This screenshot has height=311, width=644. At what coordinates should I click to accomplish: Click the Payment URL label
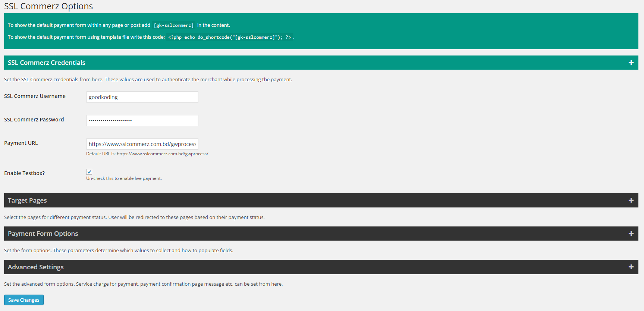tap(21, 143)
